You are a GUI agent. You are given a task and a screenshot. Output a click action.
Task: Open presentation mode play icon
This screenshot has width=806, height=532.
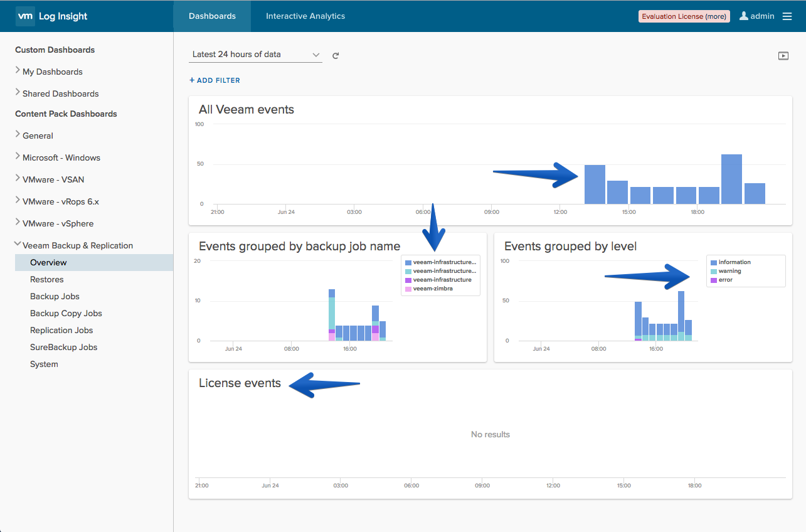coord(783,55)
